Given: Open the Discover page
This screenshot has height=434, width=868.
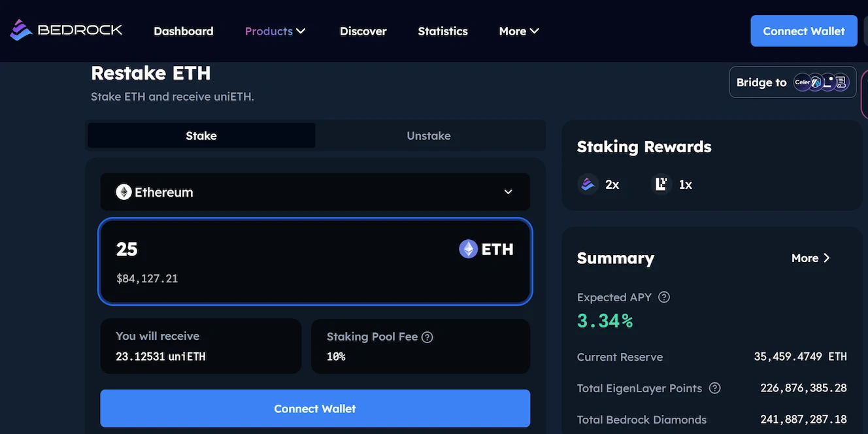Looking at the screenshot, I should point(363,31).
